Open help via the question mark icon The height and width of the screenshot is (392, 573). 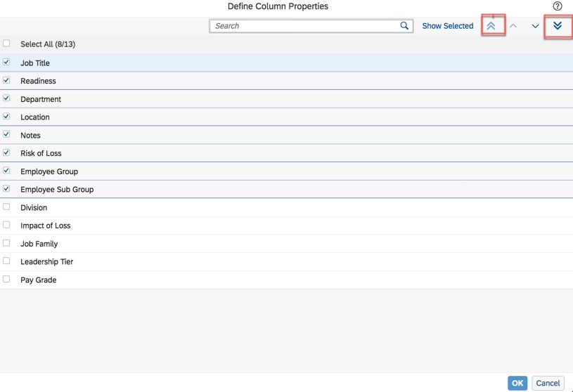(x=558, y=6)
